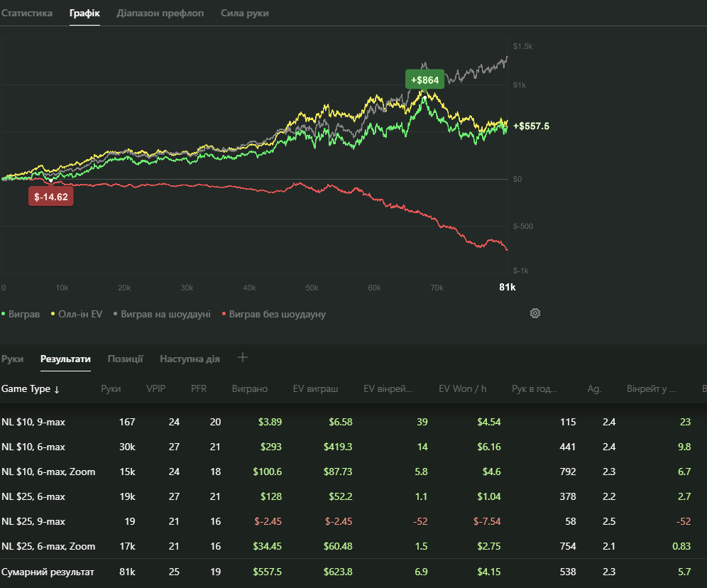707x588 pixels.
Task: Click the $-14.62 red chart label
Action: [x=51, y=197]
